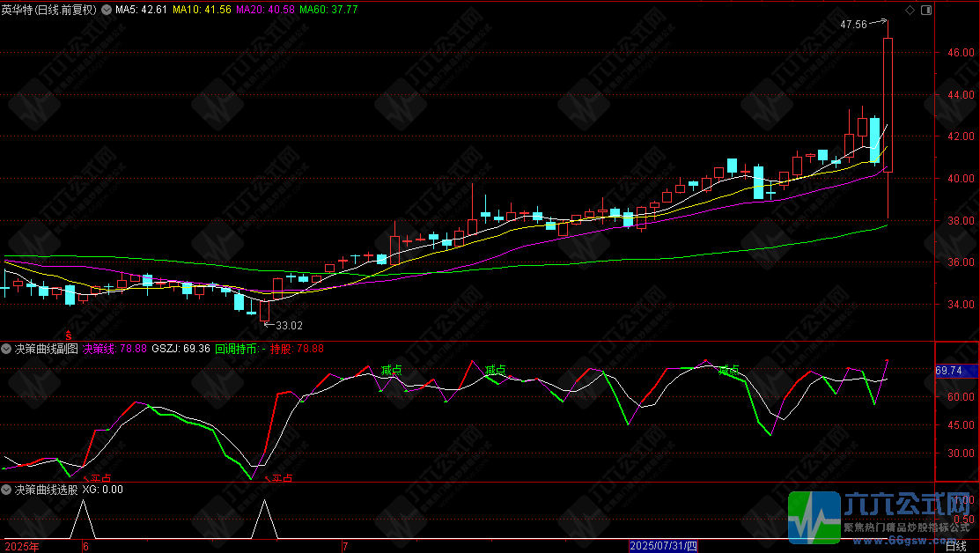This screenshot has height=553, width=980.
Task: Click the 44.00 price axis label
Action: click(x=961, y=95)
